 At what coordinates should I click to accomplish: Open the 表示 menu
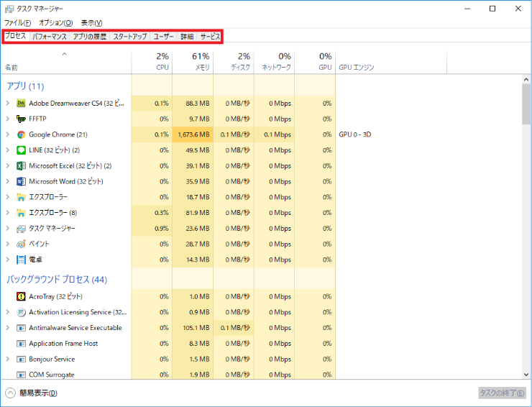91,23
